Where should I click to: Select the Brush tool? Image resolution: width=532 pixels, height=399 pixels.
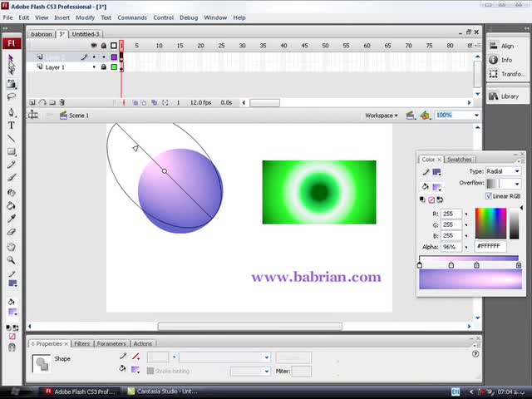pos(11,178)
